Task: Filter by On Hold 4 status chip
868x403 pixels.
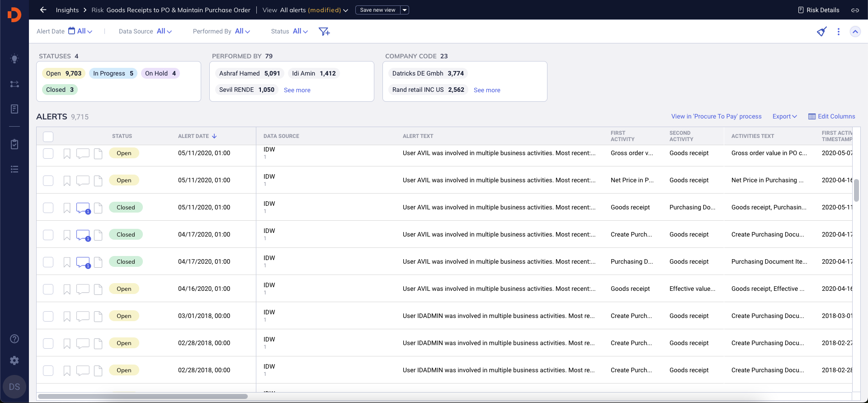Action: (x=160, y=73)
